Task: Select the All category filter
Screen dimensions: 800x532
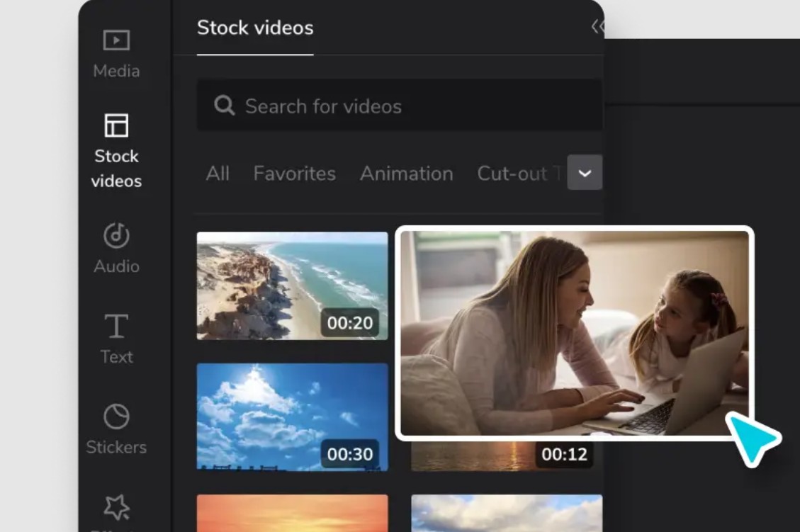Action: coord(218,174)
